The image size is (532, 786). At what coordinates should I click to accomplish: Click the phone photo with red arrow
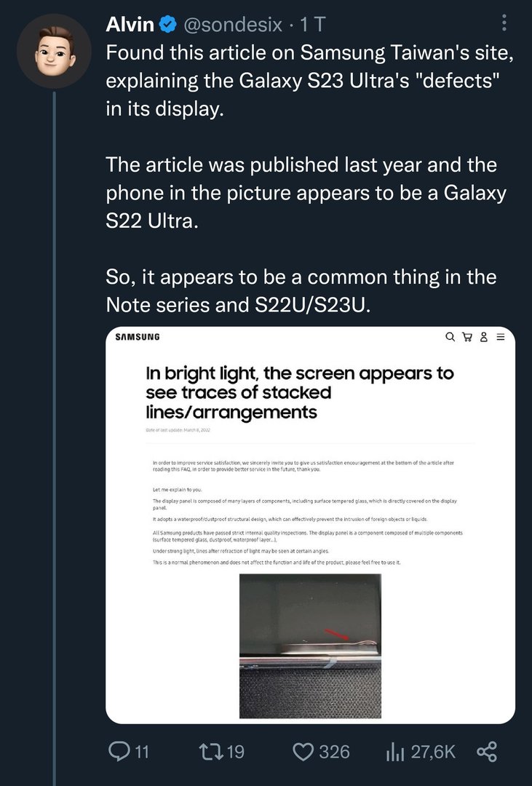coord(310,646)
